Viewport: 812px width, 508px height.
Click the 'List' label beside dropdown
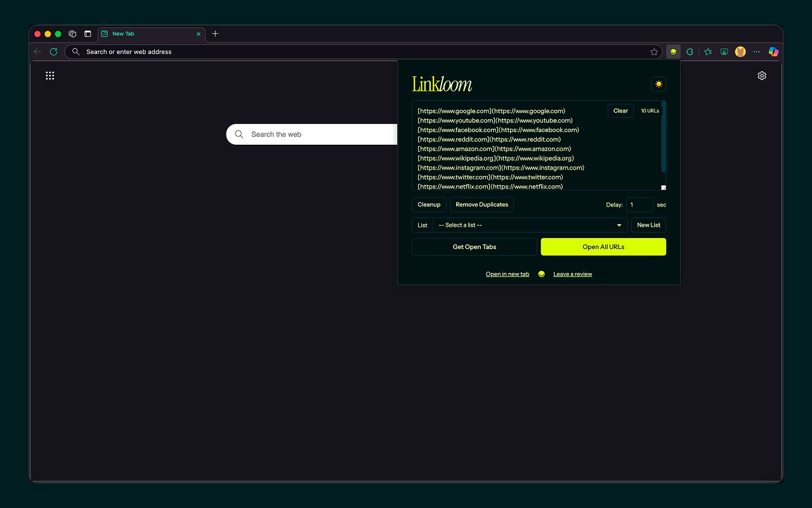(422, 225)
